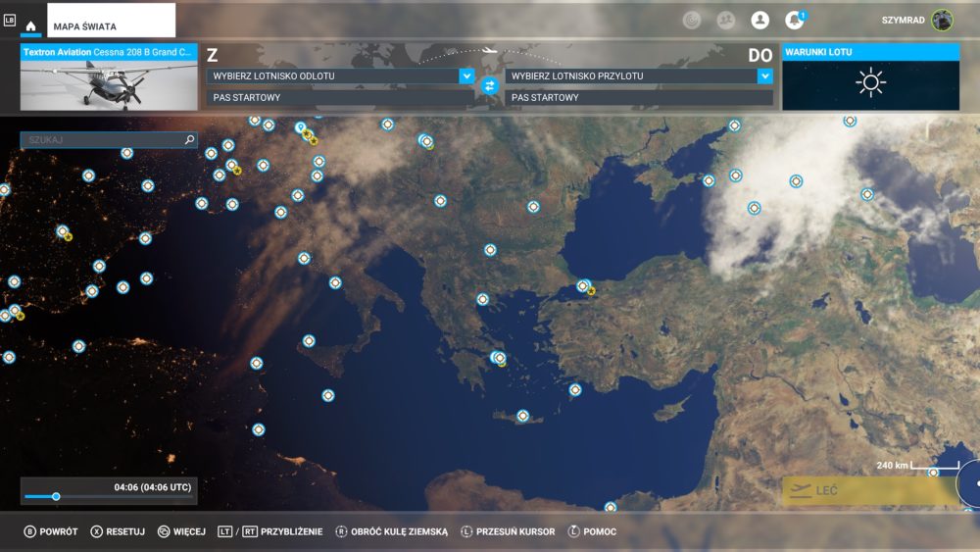Select the airport marker near Belgrade
The height and width of the screenshot is (552, 980).
(441, 201)
